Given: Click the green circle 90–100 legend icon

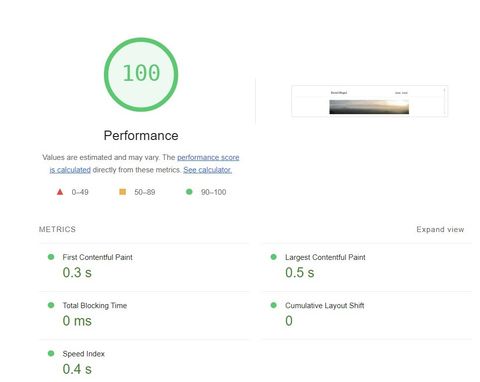Looking at the screenshot, I should click(189, 192).
